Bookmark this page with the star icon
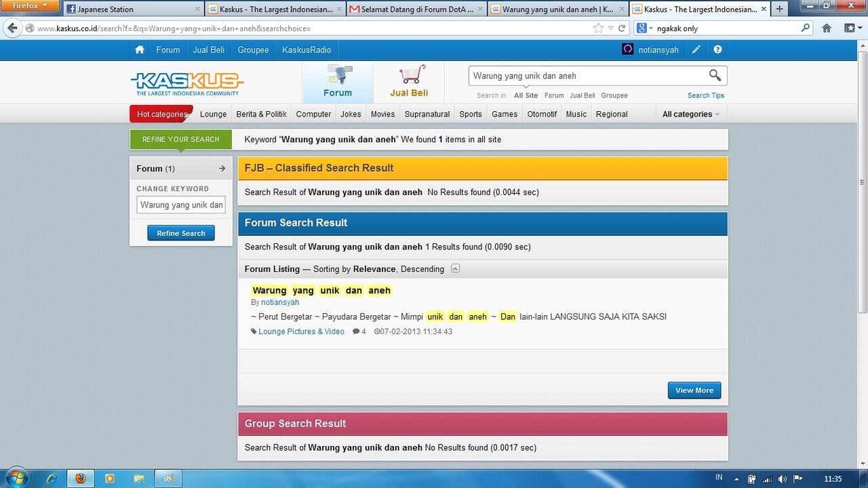 [598, 28]
